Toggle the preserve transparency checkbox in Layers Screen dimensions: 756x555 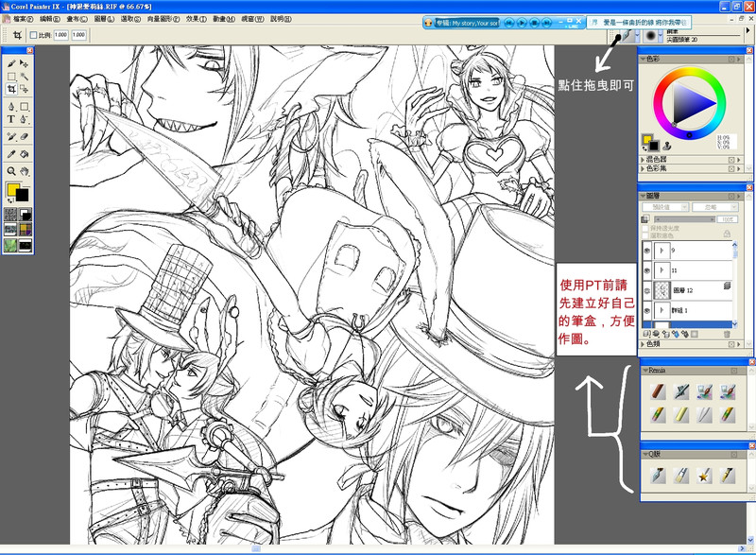point(645,228)
